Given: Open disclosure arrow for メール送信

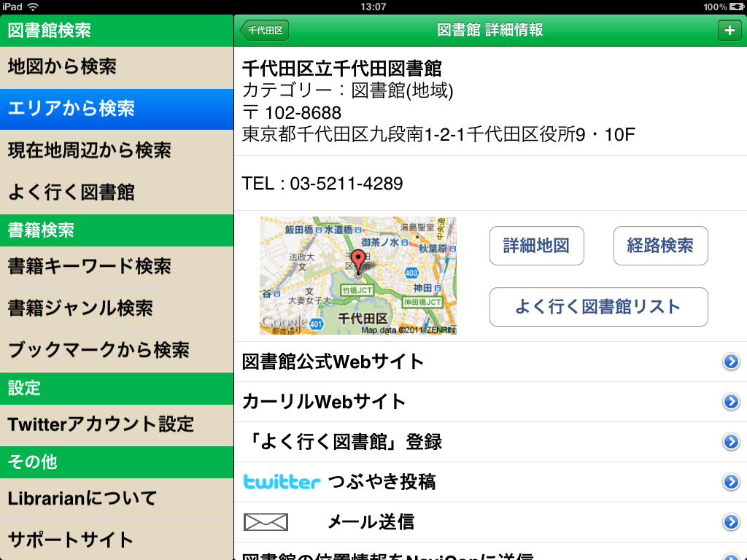Looking at the screenshot, I should click(731, 522).
